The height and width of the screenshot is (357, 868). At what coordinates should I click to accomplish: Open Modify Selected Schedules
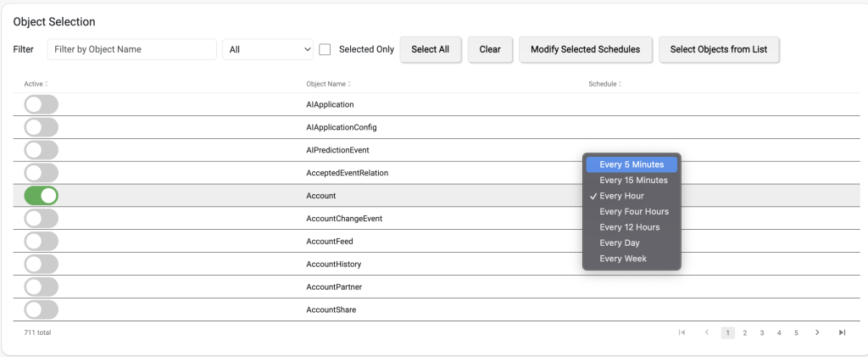coord(585,49)
